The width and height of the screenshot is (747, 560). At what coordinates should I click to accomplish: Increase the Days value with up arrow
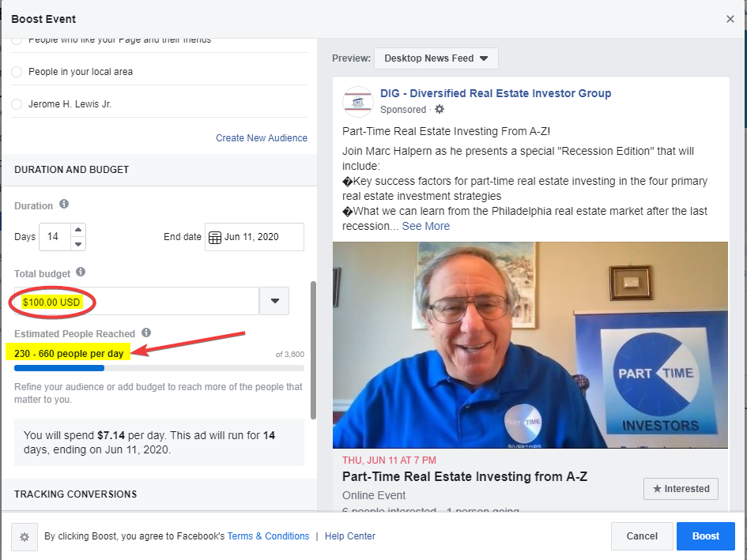78,230
